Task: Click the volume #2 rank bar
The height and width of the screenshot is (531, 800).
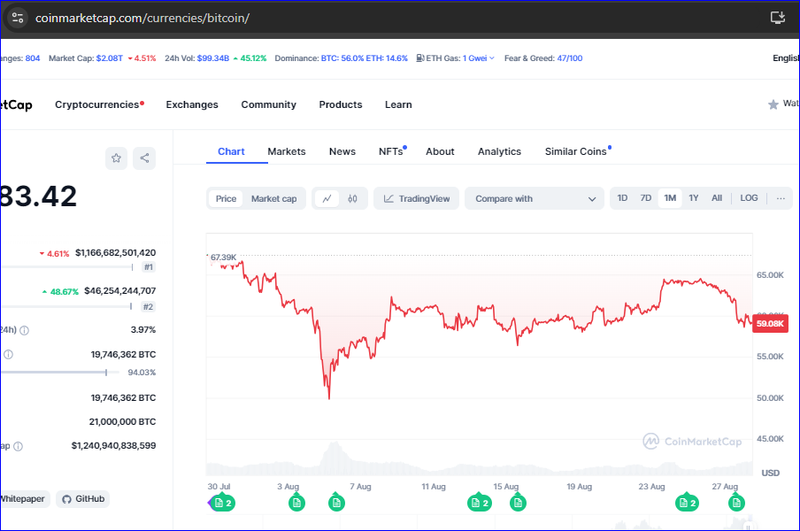Action: point(66,307)
